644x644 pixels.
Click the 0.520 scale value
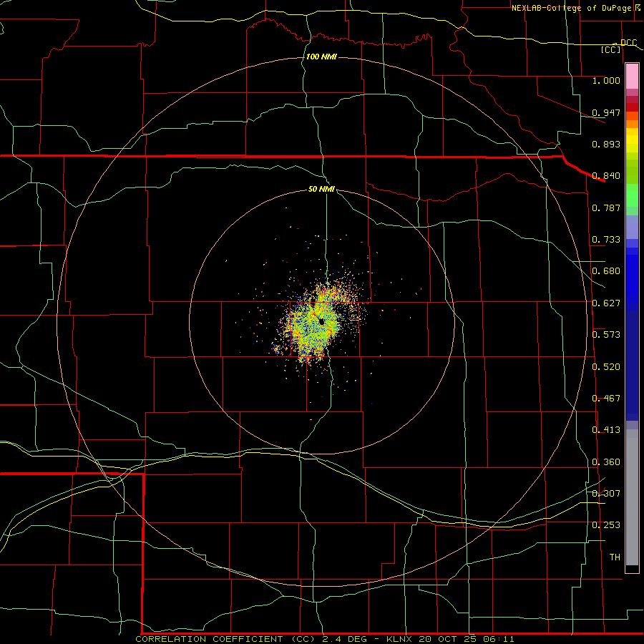tap(606, 367)
